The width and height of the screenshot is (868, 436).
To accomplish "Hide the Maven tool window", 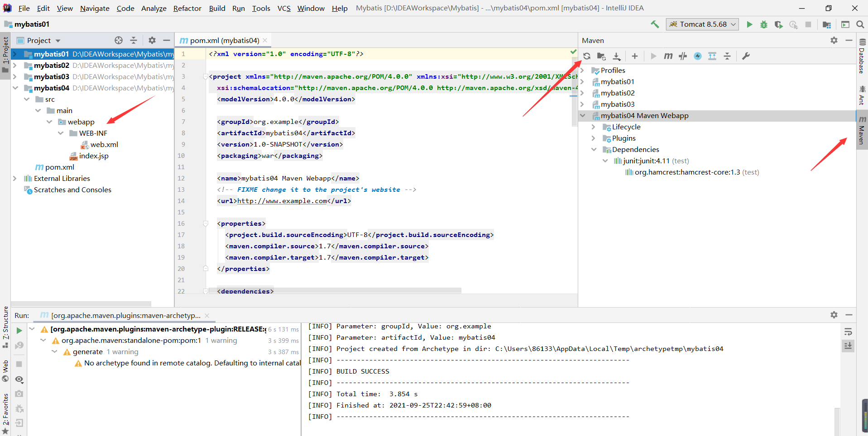I will coord(849,40).
